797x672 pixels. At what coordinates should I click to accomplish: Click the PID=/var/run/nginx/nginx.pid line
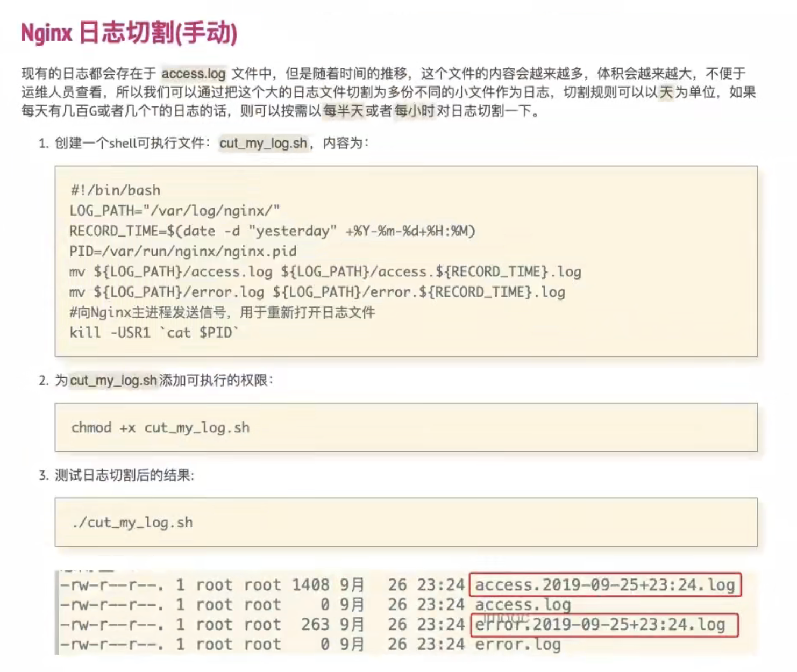click(x=183, y=252)
